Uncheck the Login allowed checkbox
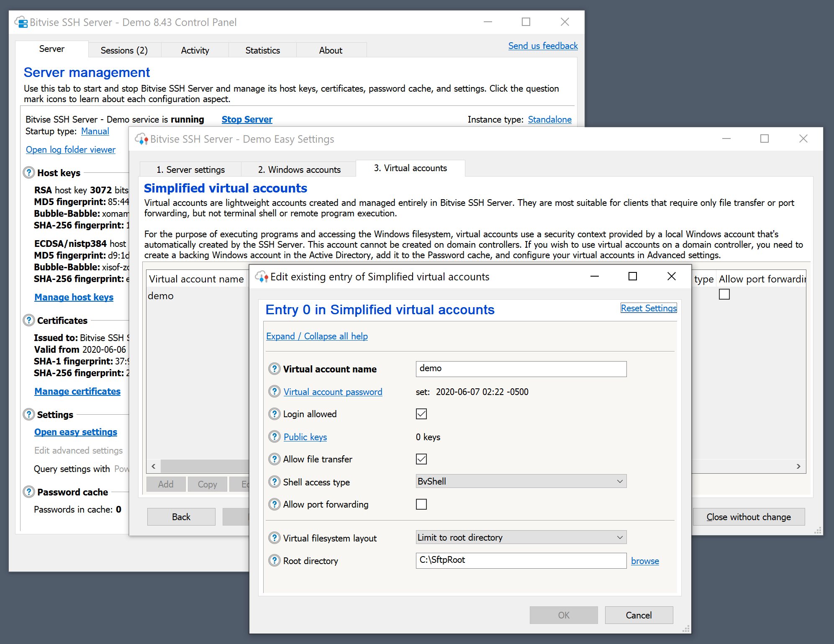Viewport: 834px width, 644px height. [x=421, y=414]
